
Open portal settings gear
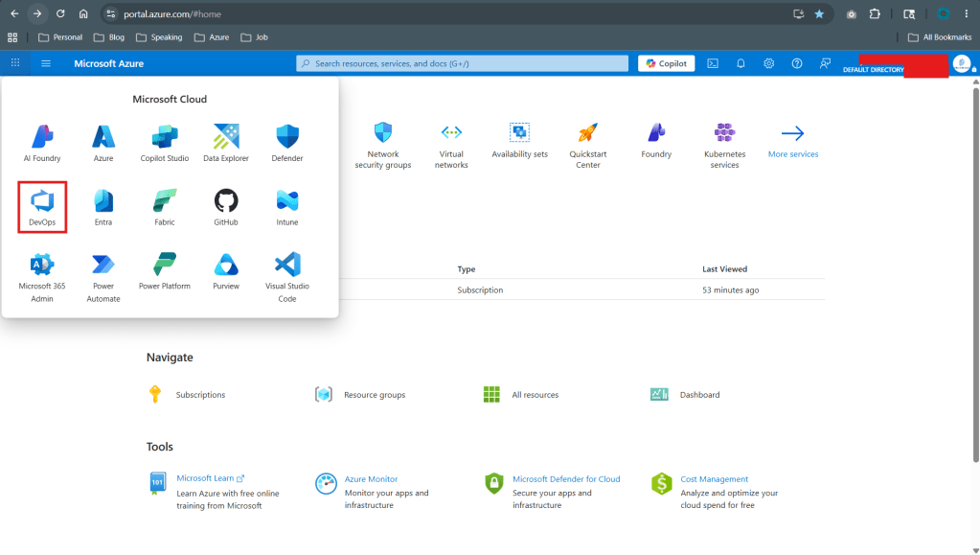pos(768,63)
